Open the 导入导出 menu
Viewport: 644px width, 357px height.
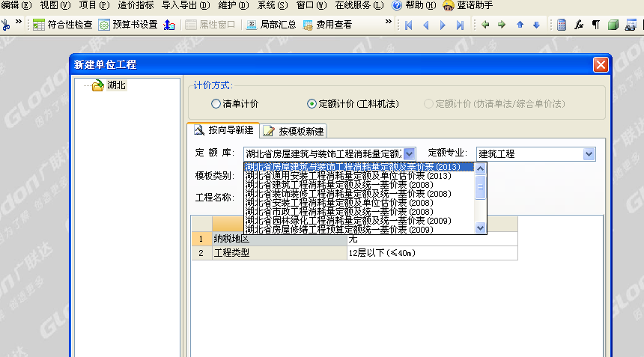pyautogui.click(x=186, y=5)
